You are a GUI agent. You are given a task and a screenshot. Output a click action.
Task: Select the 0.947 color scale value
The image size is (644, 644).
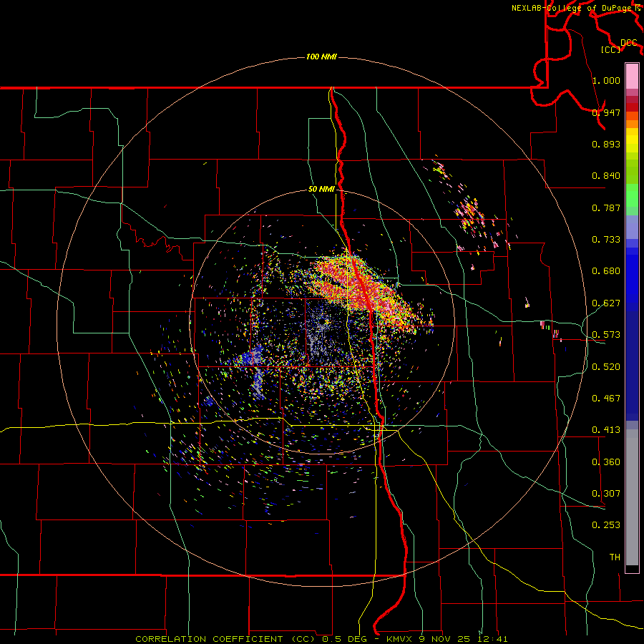[606, 112]
